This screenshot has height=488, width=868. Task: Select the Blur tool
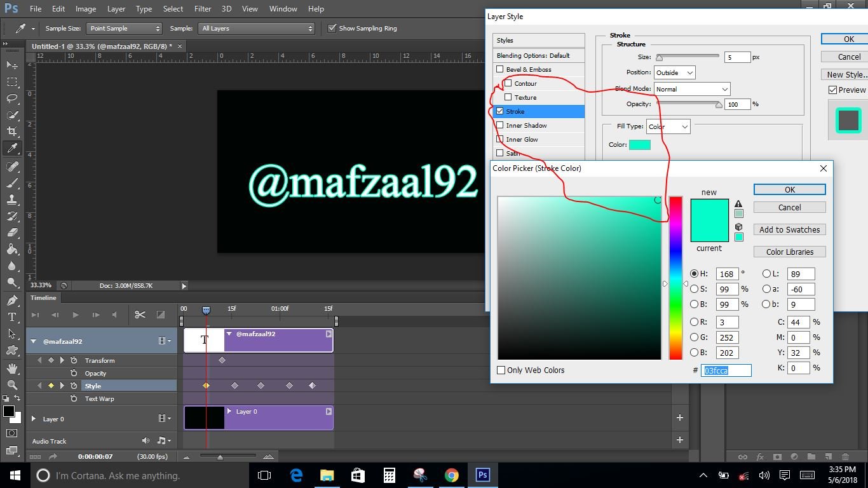point(12,265)
